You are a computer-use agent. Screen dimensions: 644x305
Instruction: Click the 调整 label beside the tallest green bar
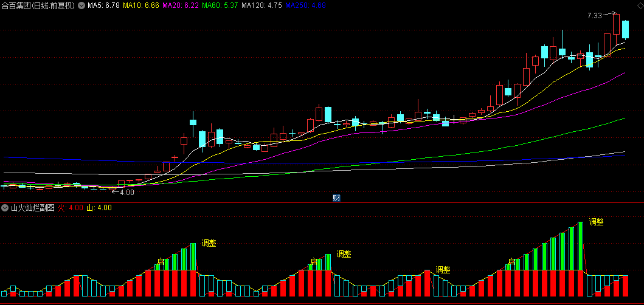(x=597, y=222)
